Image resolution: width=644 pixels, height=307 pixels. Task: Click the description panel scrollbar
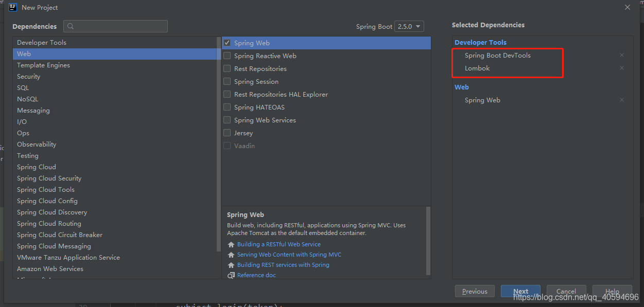coord(428,240)
